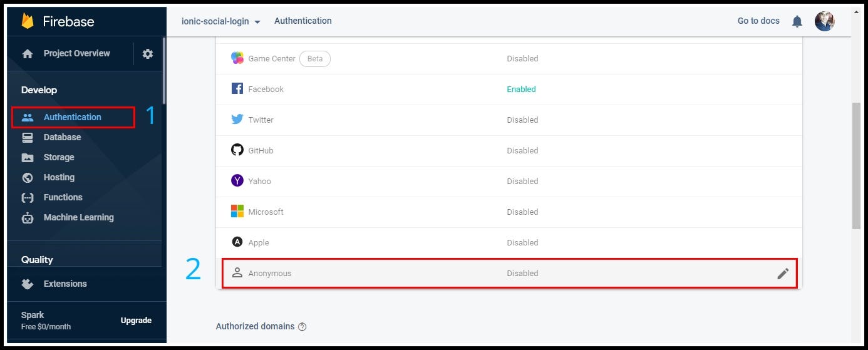Image resolution: width=868 pixels, height=350 pixels.
Task: Click the Twitter provider name
Action: coord(261,120)
